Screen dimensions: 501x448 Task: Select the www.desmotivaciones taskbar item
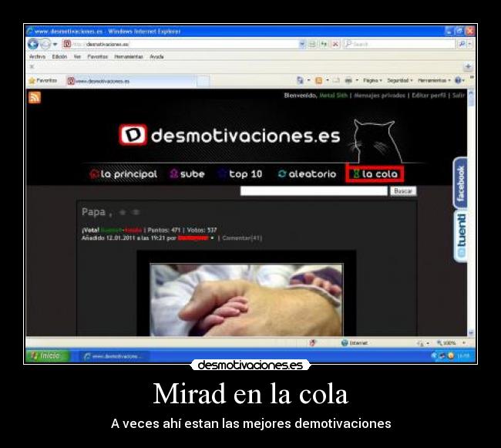tap(116, 356)
